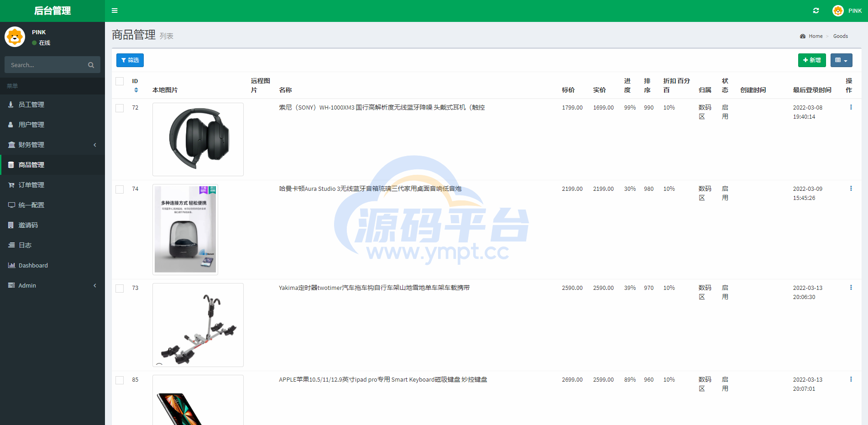
Task: Open the Yakima bike rack thumbnail
Action: (198, 325)
